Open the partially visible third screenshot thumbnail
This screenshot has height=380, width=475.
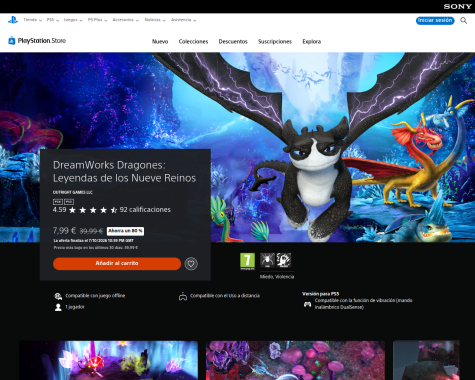[426, 360]
